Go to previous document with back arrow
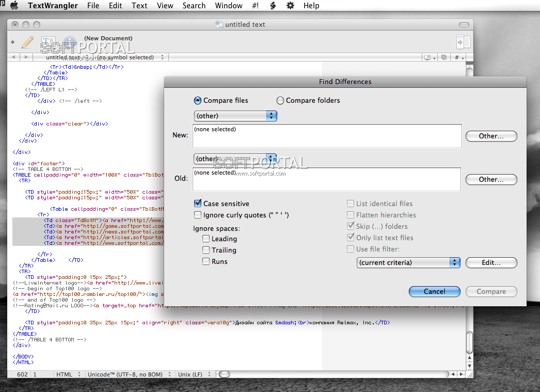Image resolution: width=540 pixels, height=392 pixels. point(13,57)
